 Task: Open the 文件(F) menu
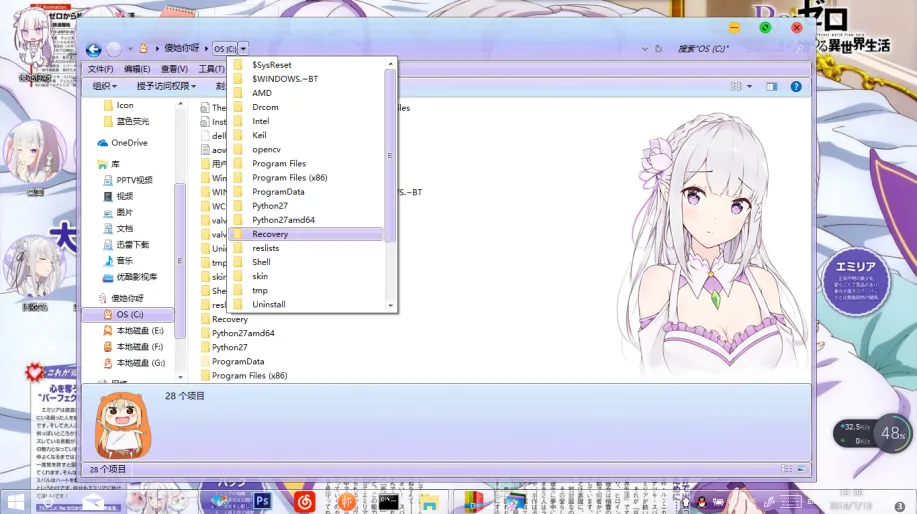(x=100, y=69)
